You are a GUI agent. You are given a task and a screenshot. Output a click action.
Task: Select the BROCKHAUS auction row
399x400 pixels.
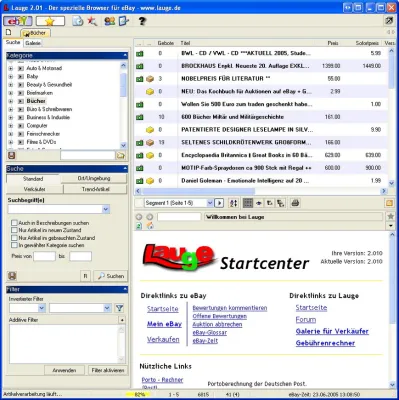tap(261, 66)
